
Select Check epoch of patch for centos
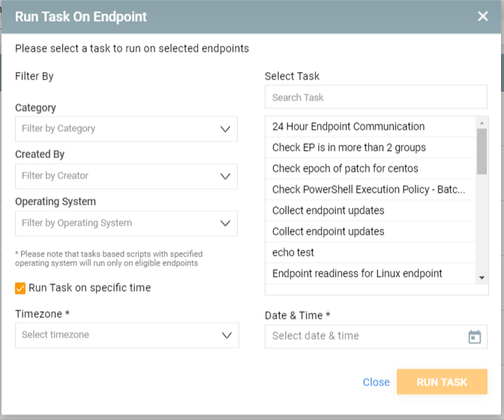[x=370, y=169]
